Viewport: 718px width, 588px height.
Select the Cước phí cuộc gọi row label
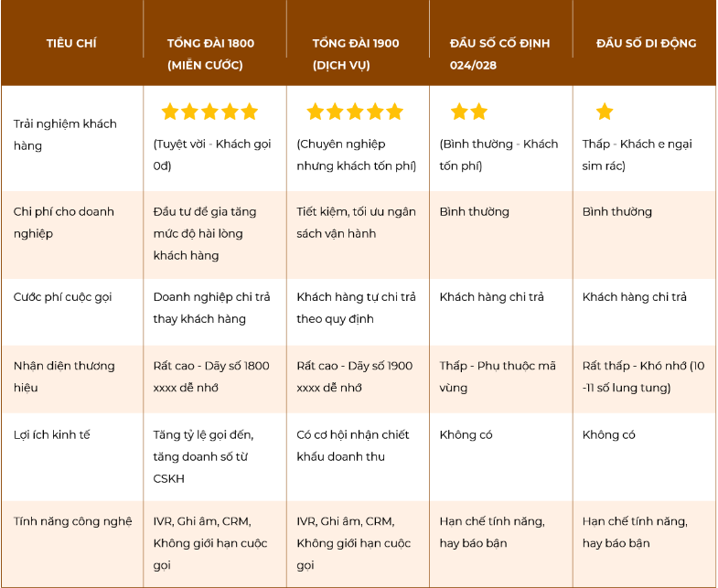coord(63,297)
